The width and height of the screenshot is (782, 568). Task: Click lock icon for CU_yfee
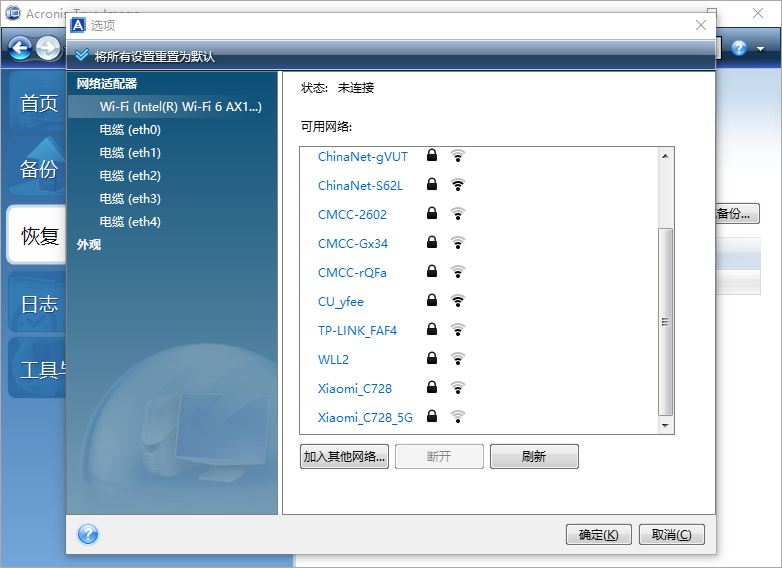pos(432,300)
